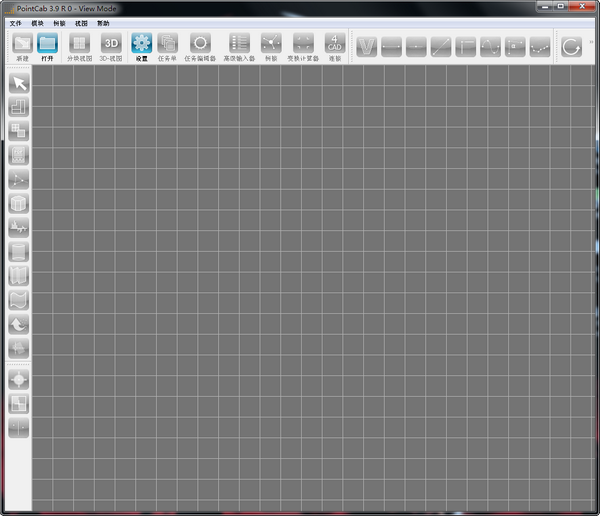Select the film frame document tool
This screenshot has width=600, height=516.
19,155
